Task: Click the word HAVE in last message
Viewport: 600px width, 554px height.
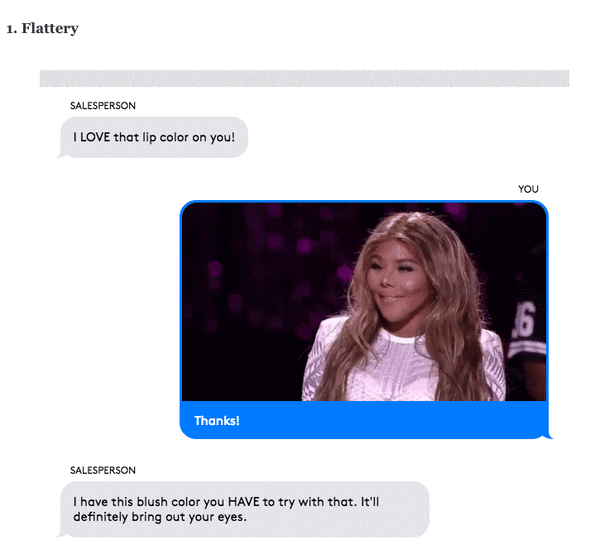Action: click(x=244, y=502)
